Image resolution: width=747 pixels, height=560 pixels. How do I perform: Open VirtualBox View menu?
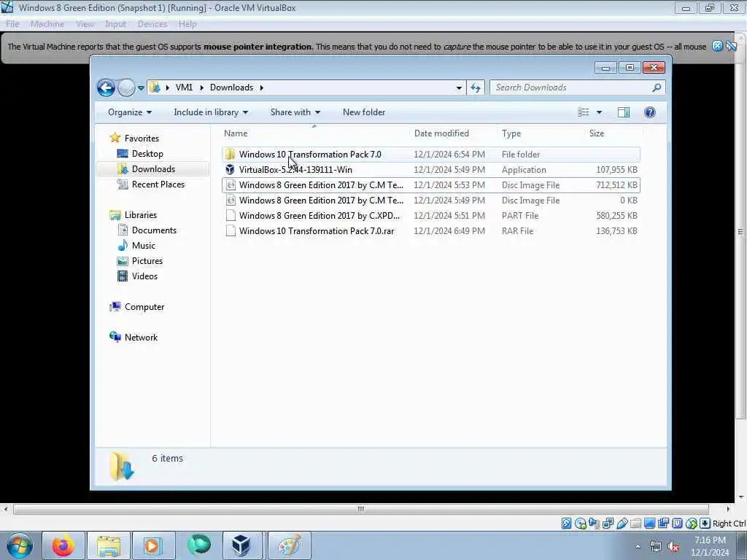pos(85,24)
